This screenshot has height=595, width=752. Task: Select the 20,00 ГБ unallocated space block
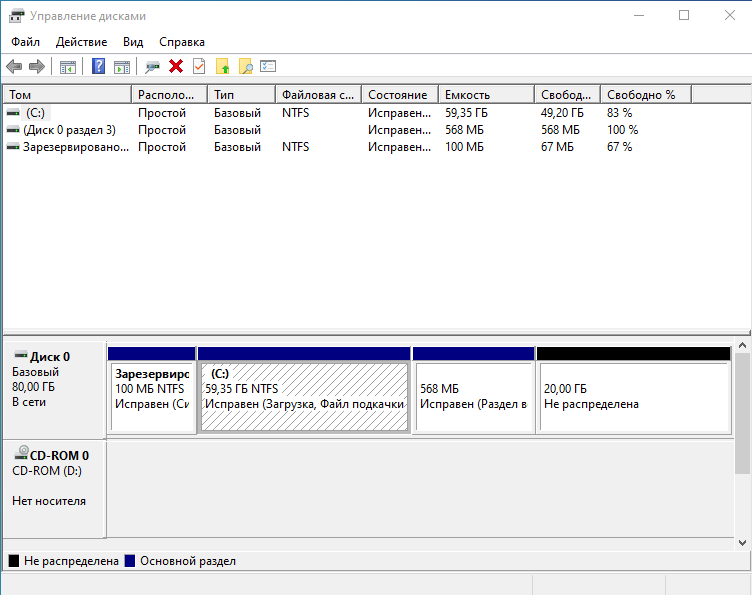tap(634, 397)
